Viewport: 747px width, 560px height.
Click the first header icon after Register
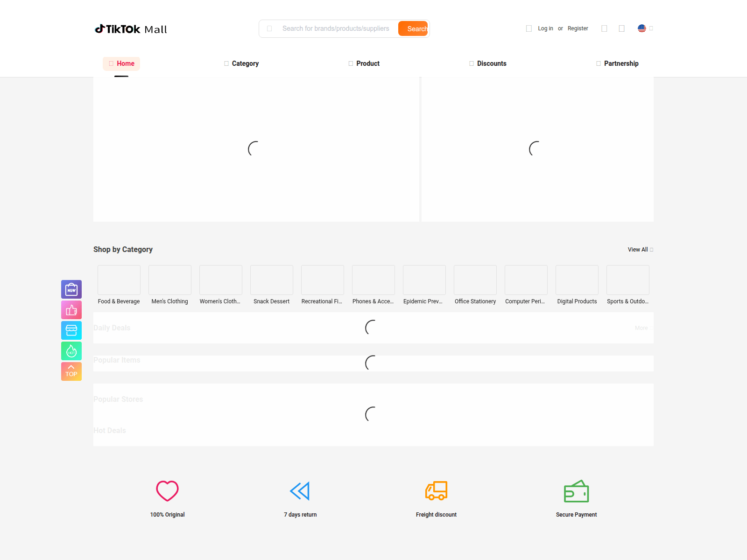[x=604, y=28]
